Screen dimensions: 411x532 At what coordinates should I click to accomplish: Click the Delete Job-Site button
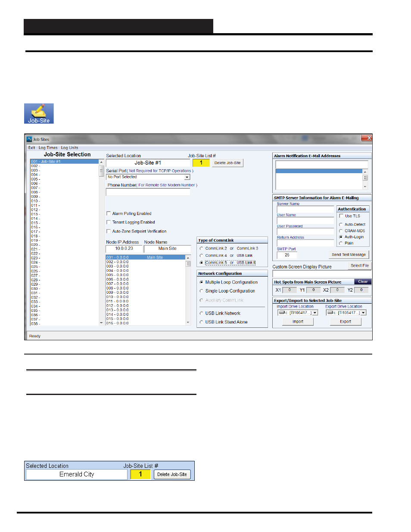[227, 162]
